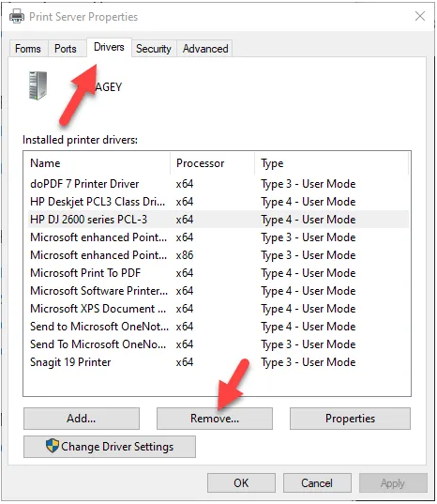The height and width of the screenshot is (504, 437).
Task: Click the OK button
Action: coord(241,482)
